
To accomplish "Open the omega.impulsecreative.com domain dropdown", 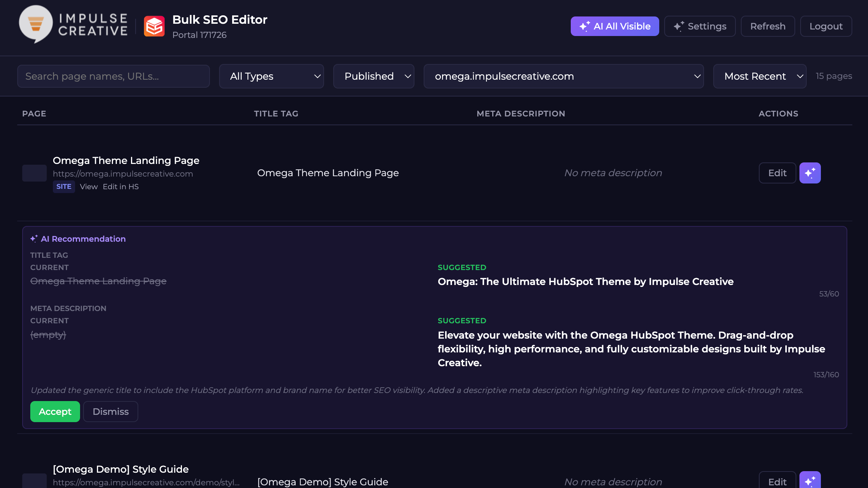I will (x=563, y=76).
